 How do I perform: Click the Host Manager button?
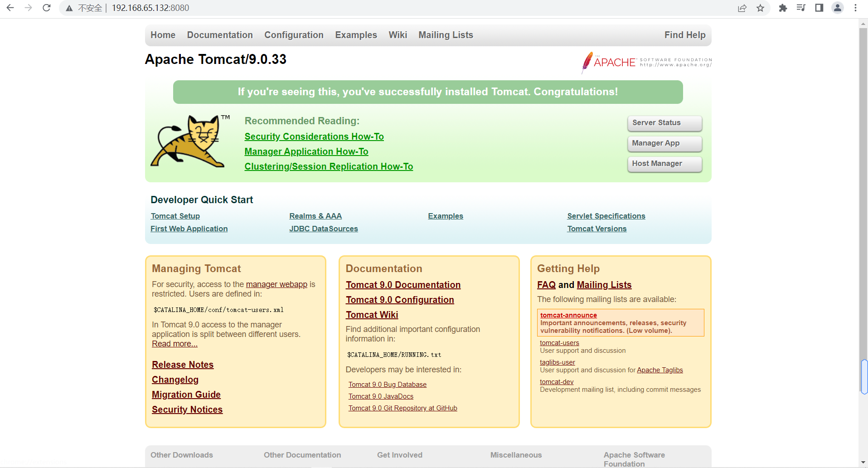point(664,164)
